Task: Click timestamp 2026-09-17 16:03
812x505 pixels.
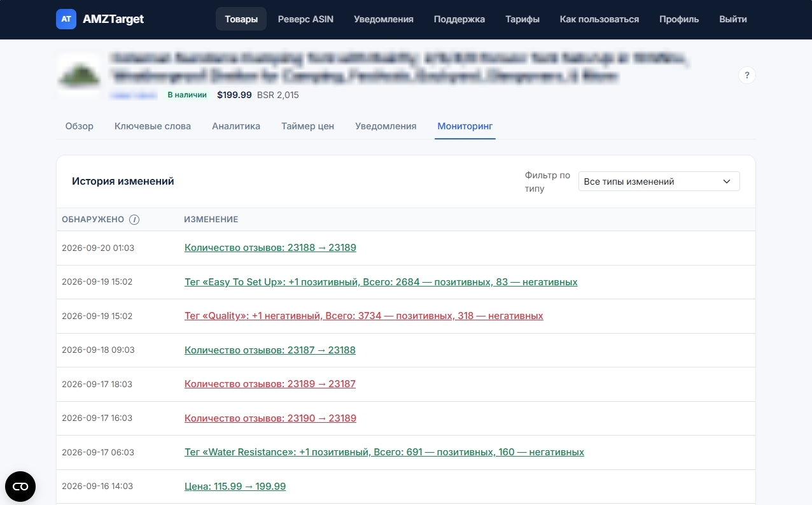Action: click(x=97, y=418)
